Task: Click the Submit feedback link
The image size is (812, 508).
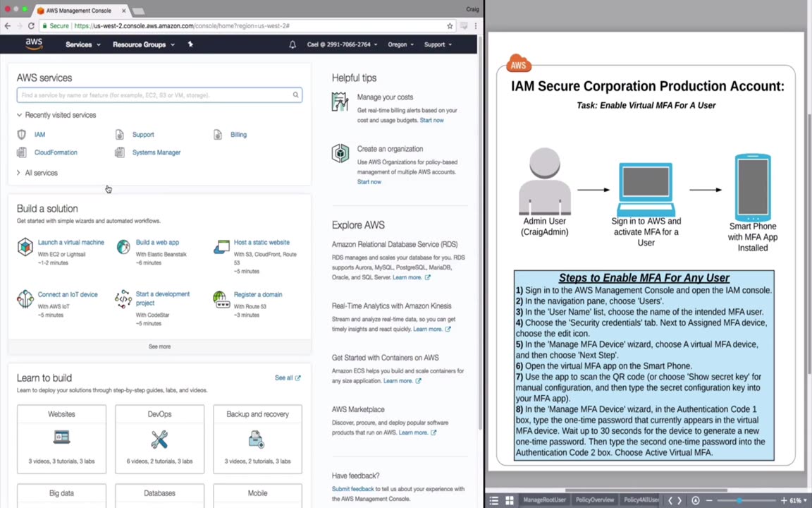Action: 352,489
